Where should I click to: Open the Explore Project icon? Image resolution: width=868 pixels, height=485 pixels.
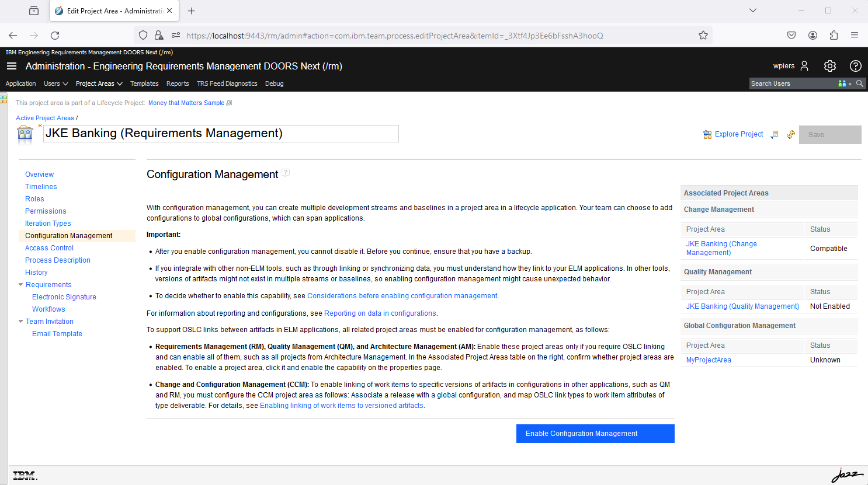[x=707, y=134]
